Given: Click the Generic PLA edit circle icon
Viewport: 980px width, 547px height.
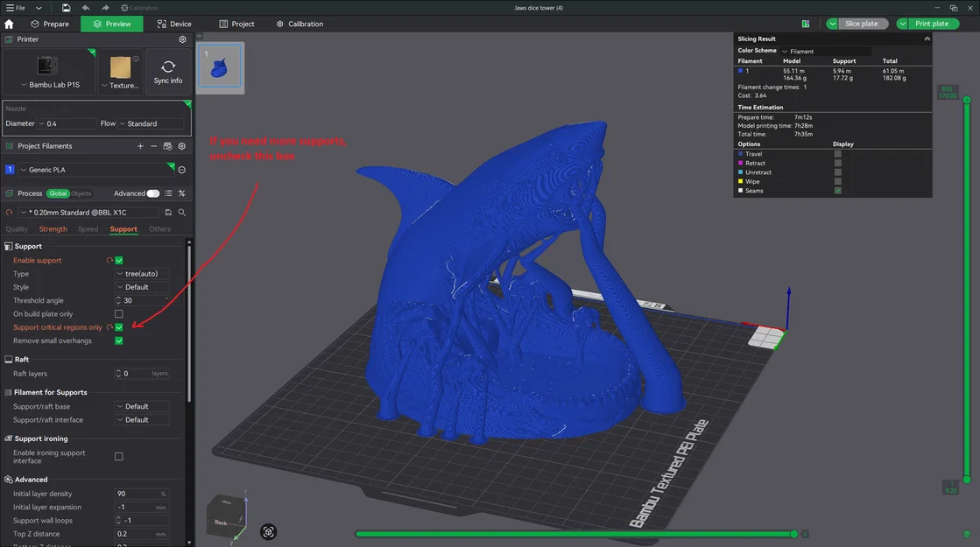Looking at the screenshot, I should tap(182, 170).
